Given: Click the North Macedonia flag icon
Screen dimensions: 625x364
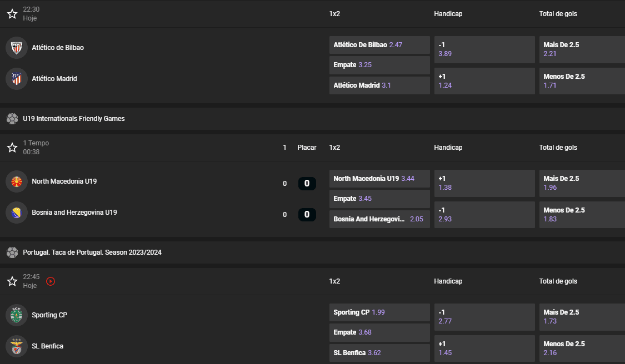Looking at the screenshot, I should coord(17,181).
